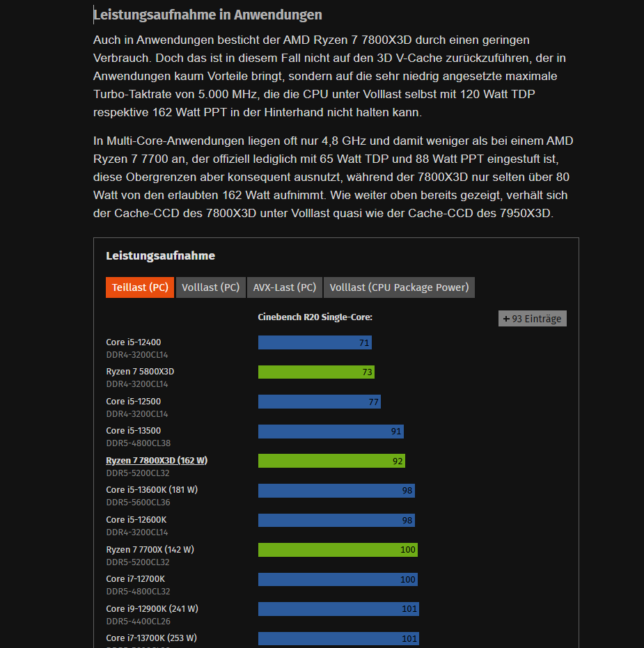Click DDR4-3200CL14 under Core i5-12600K

pos(137,532)
